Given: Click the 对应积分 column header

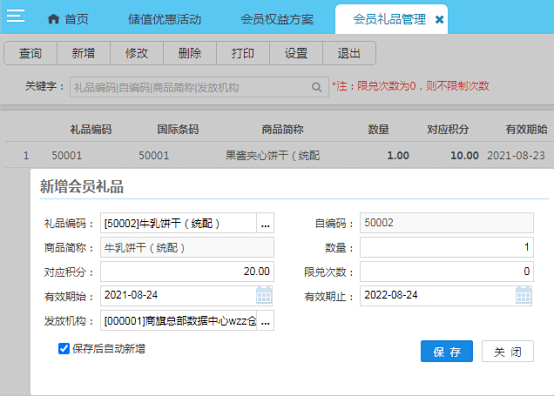Looking at the screenshot, I should point(448,129).
